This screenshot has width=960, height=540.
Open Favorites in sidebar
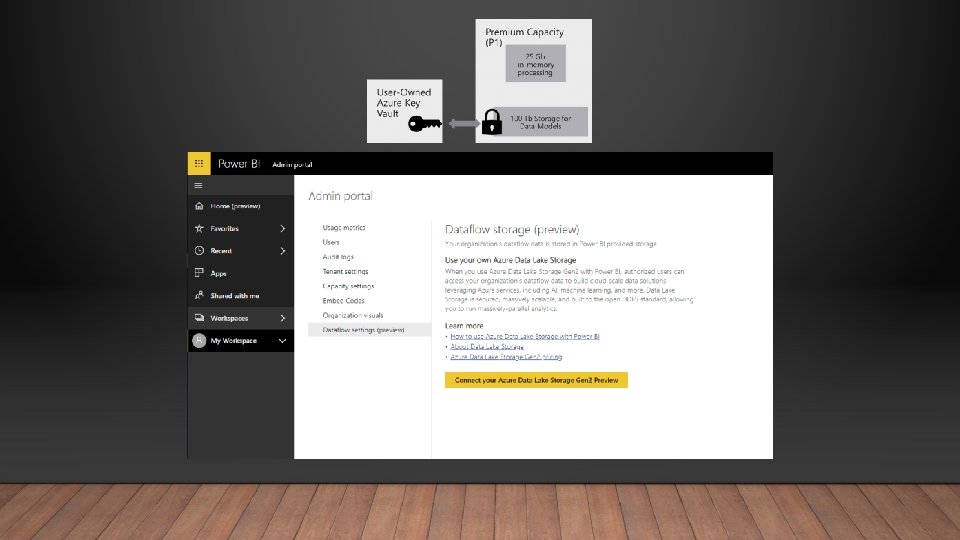coord(241,228)
